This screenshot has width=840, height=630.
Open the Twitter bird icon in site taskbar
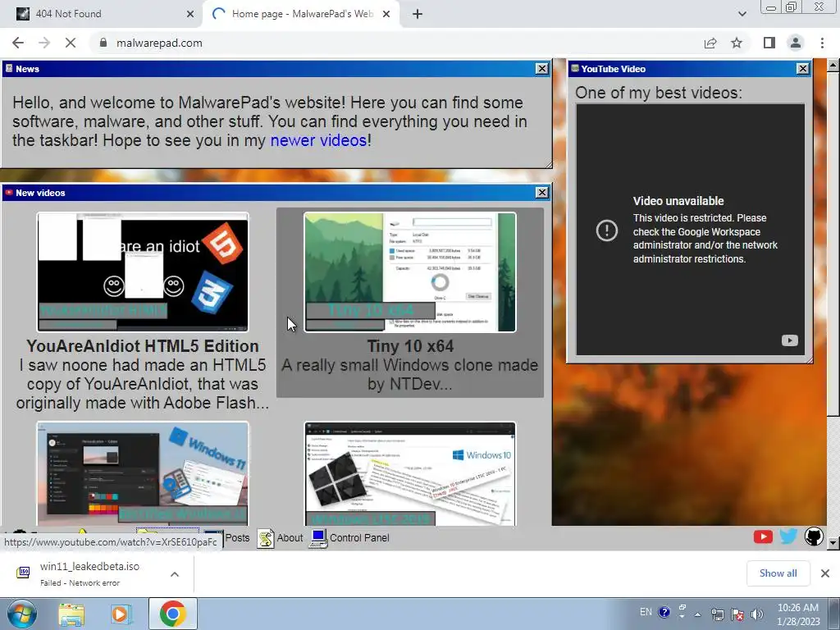tap(788, 536)
